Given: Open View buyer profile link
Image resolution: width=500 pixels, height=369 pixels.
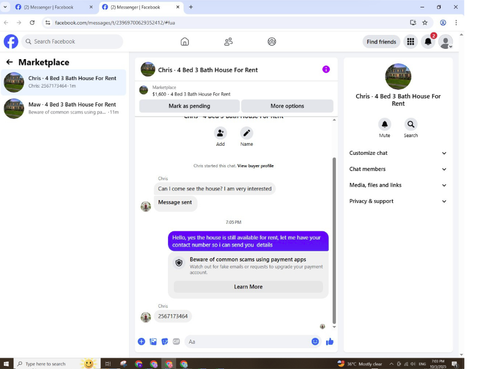Looking at the screenshot, I should [x=255, y=166].
